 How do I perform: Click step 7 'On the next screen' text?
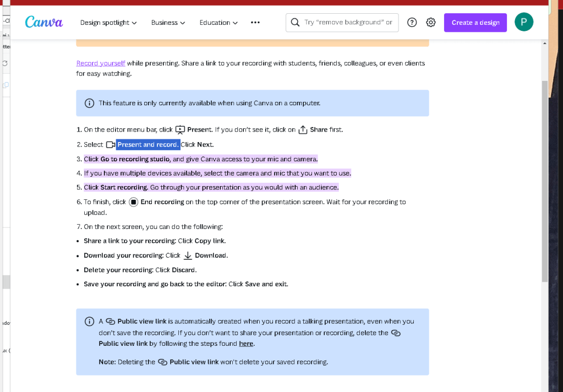point(154,227)
